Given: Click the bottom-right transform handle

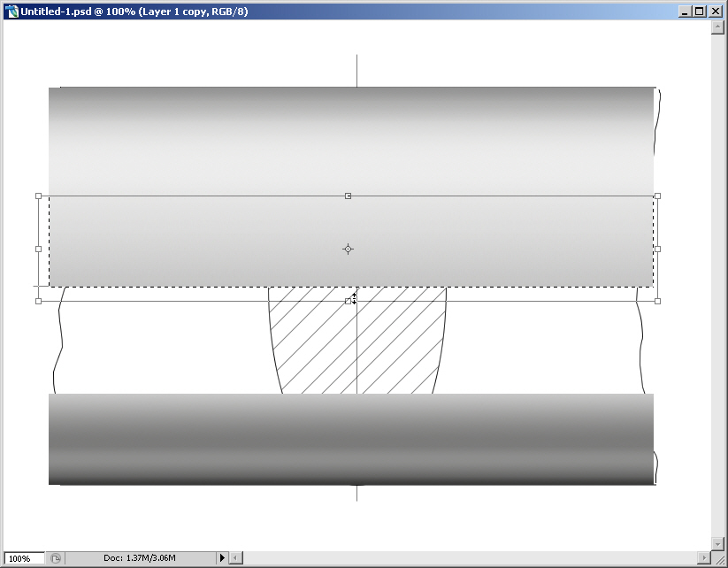Looking at the screenshot, I should coord(657,302).
